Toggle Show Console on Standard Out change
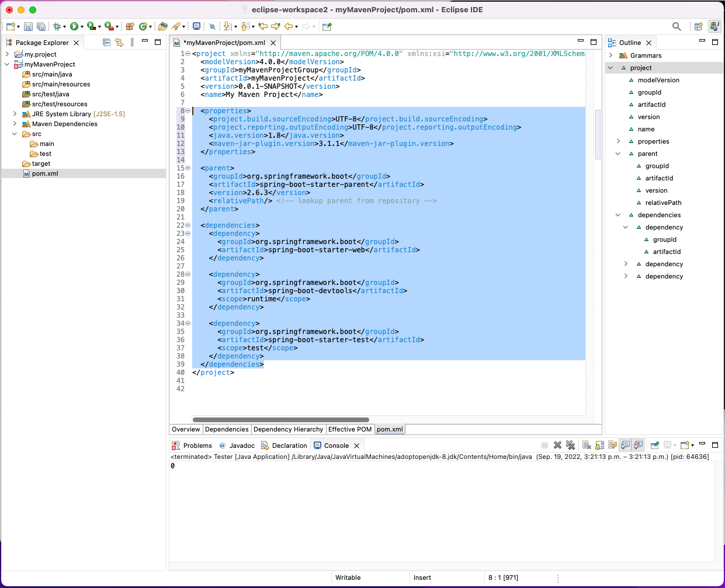The height and width of the screenshot is (588, 725). [x=625, y=445]
